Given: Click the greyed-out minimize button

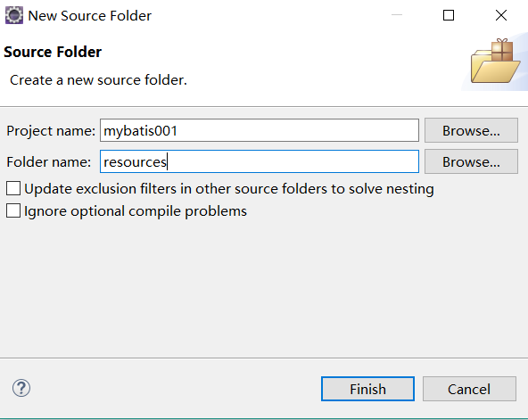Looking at the screenshot, I should tap(397, 15).
